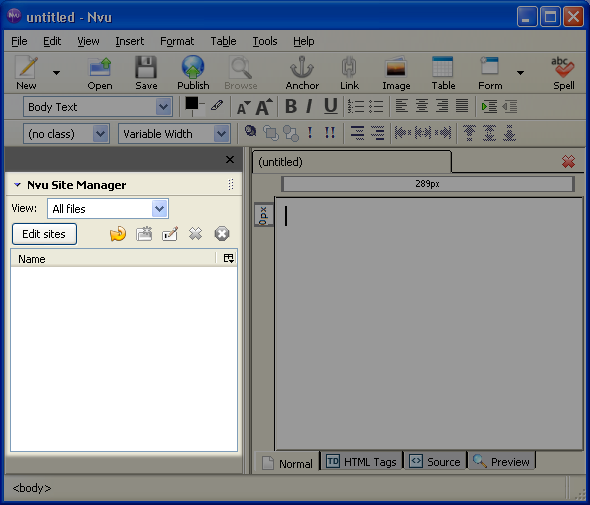Open the Help menu
590x505 pixels.
pyautogui.click(x=304, y=41)
